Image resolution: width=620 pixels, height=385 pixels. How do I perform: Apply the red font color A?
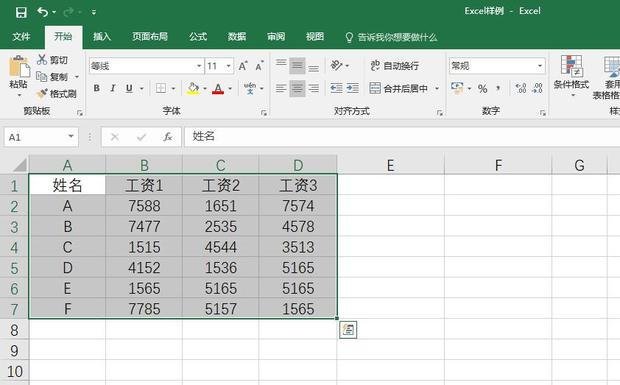click(218, 88)
